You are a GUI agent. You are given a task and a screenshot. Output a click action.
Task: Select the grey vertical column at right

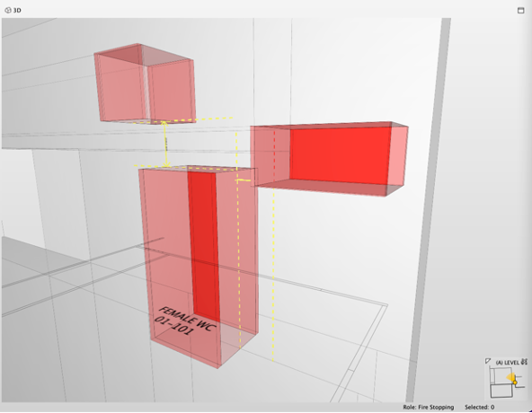428,210
